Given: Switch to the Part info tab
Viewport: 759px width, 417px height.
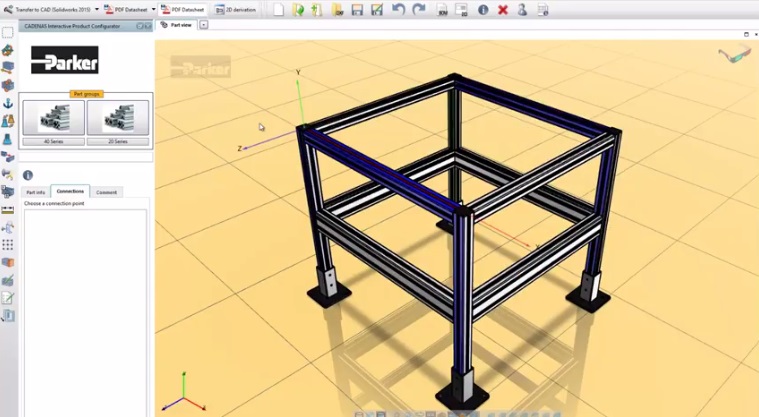Looking at the screenshot, I should (35, 192).
